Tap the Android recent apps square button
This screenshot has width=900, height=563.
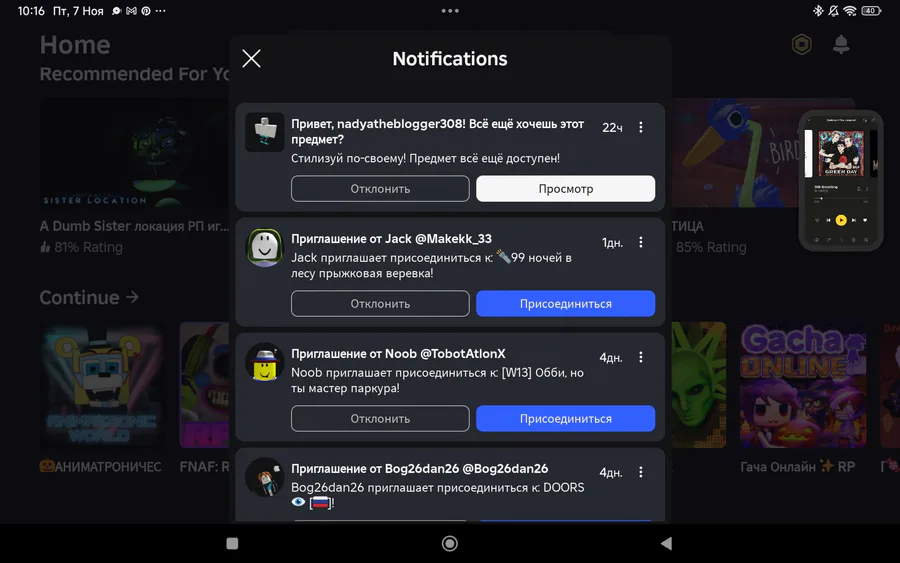coord(232,543)
